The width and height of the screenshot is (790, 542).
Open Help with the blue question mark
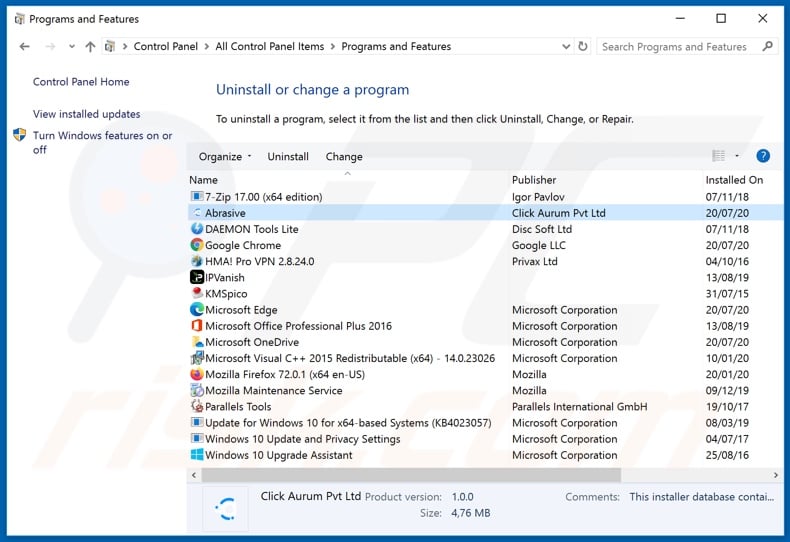tap(763, 156)
